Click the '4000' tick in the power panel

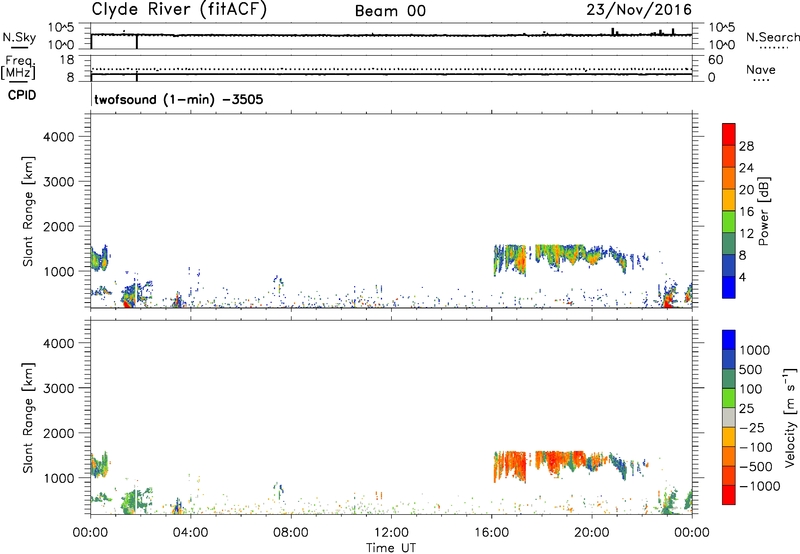[58, 137]
